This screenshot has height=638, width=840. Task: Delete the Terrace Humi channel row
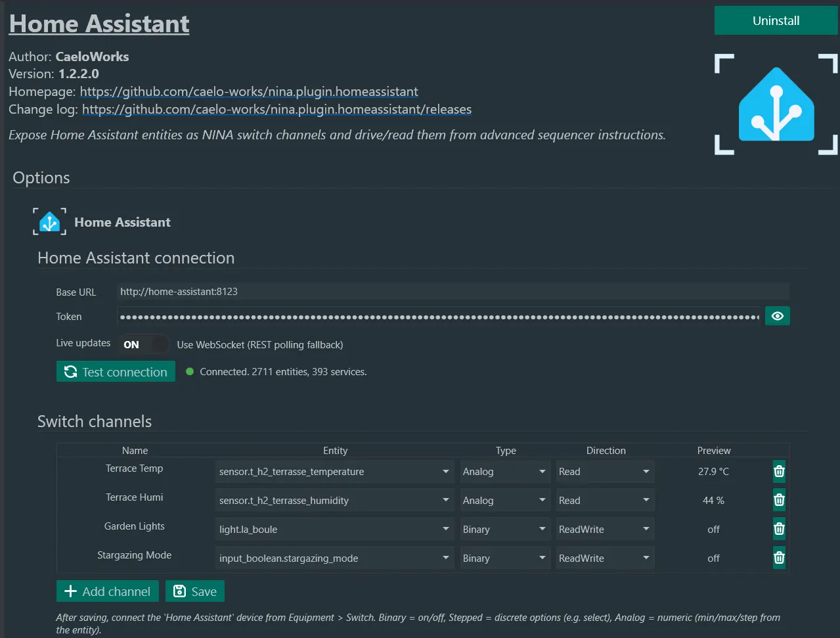[779, 500]
